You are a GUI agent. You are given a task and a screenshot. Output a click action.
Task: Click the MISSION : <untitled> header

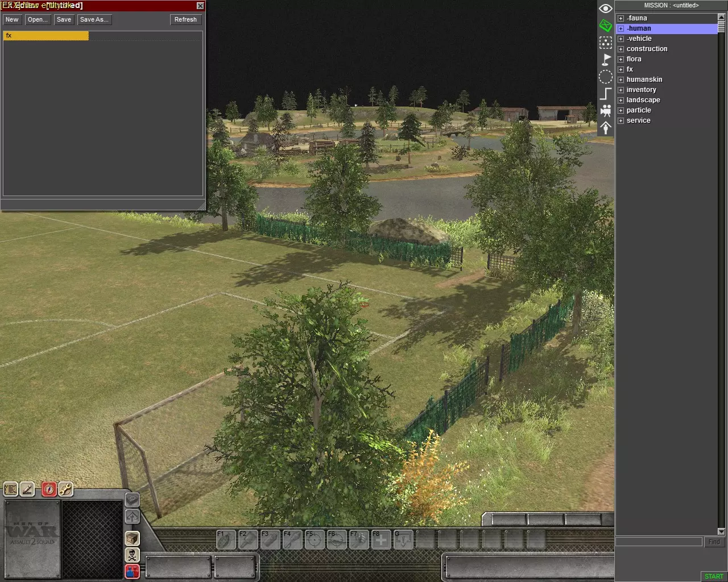pyautogui.click(x=671, y=5)
